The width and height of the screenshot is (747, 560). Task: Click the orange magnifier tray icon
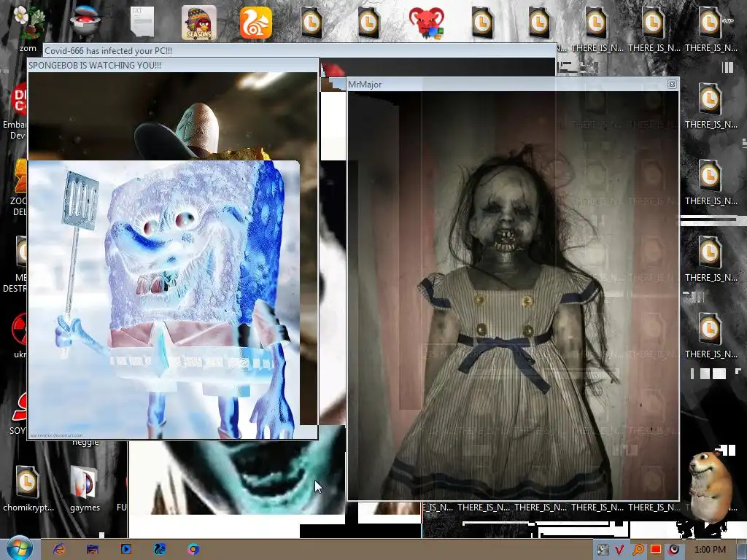(638, 550)
